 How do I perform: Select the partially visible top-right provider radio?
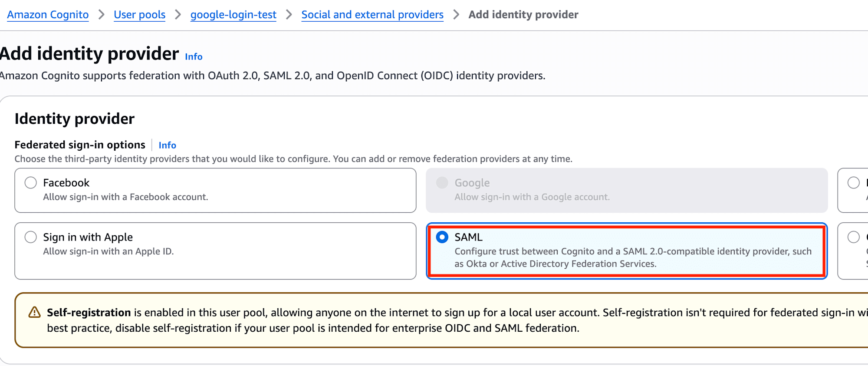click(853, 183)
